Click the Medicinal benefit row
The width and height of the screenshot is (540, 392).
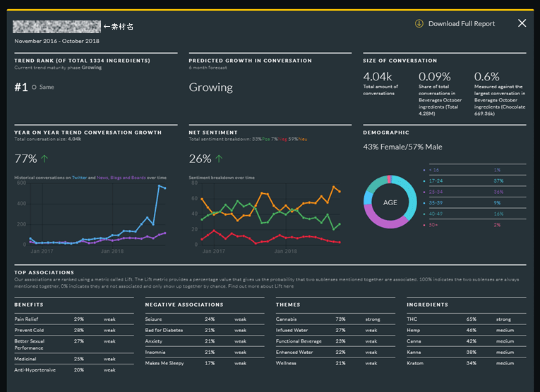point(74,359)
